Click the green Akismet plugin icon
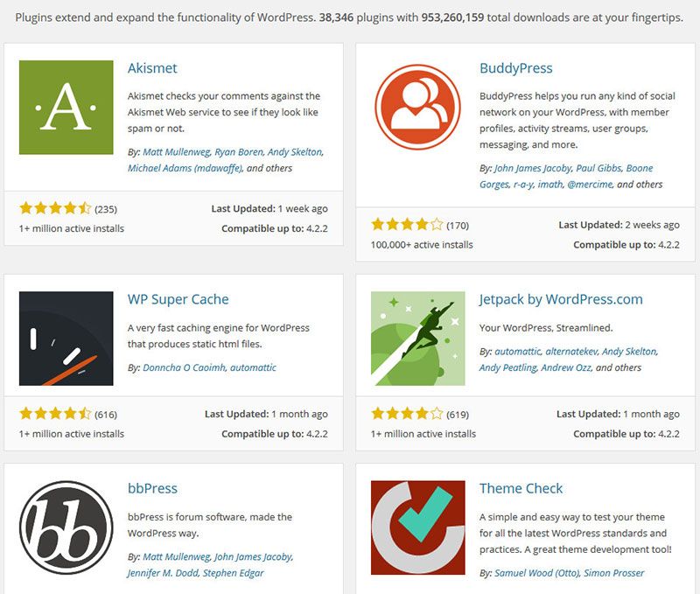700x594 pixels. (x=66, y=108)
